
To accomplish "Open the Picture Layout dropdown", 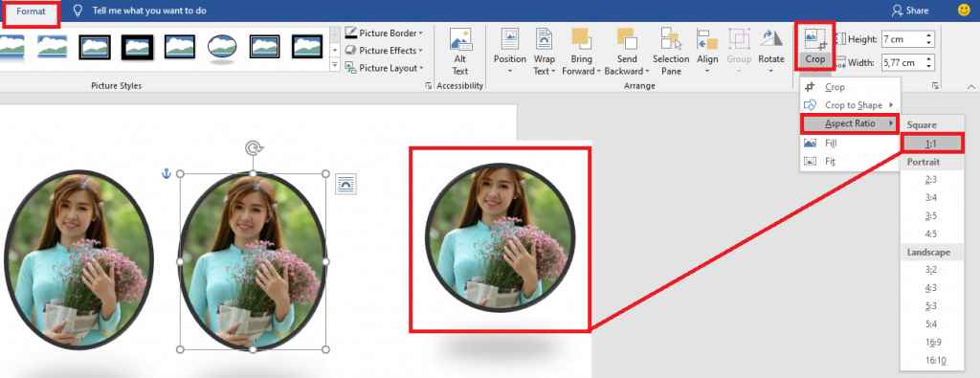I will tap(384, 68).
